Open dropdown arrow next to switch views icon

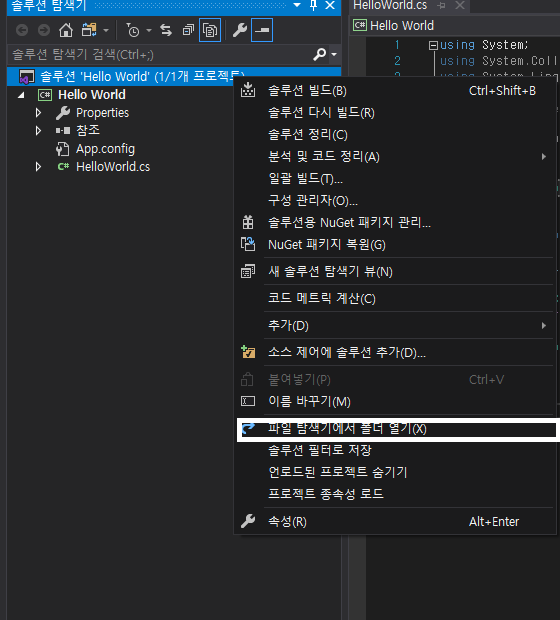tap(106, 30)
